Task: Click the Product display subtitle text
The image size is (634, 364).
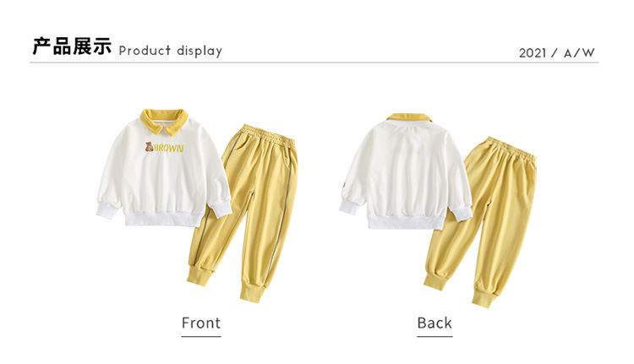Action: [170, 51]
